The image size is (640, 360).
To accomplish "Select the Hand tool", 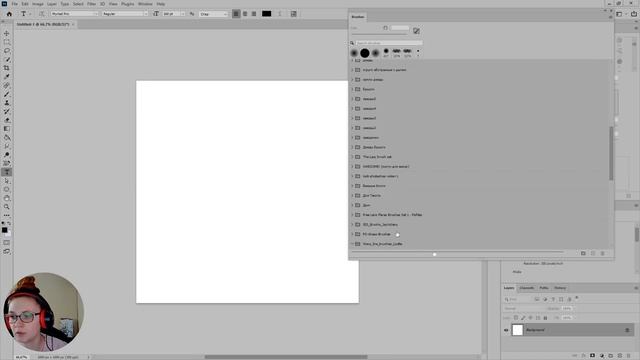I will click(x=7, y=198).
